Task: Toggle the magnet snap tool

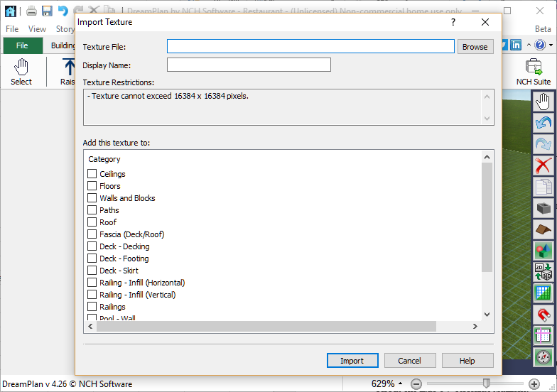Action: (x=544, y=314)
